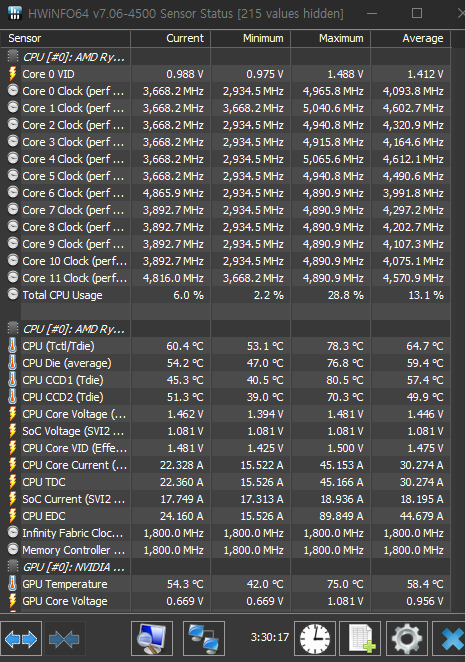Image resolution: width=465 pixels, height=662 pixels.
Task: Minimize the HWiNFO64 window
Action: 372,13
